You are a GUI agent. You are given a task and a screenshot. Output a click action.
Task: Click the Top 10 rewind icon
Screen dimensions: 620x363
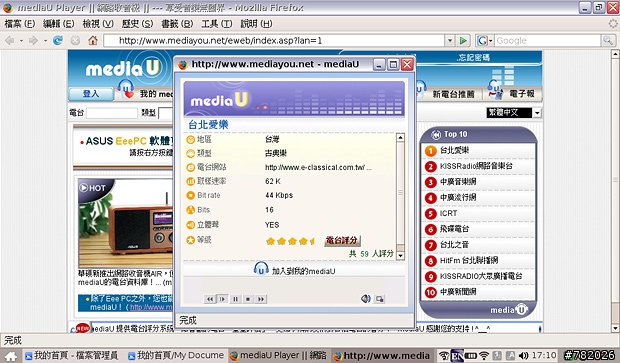pyautogui.click(x=436, y=135)
